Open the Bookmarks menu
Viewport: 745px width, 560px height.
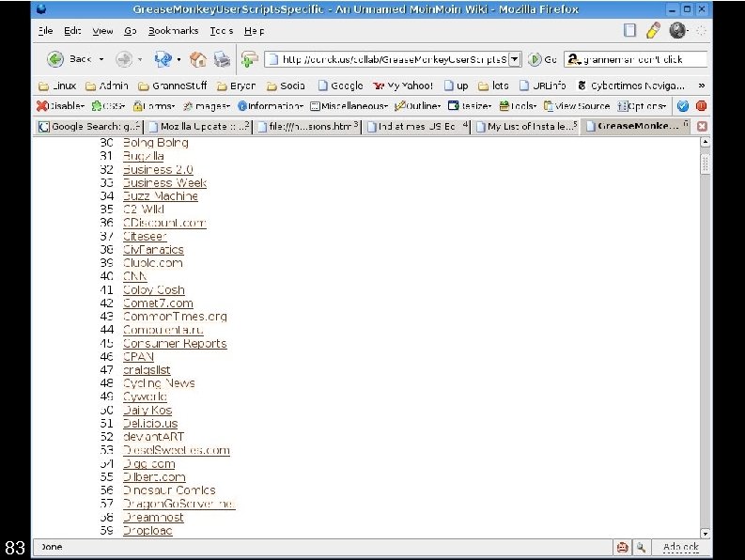[x=174, y=31]
